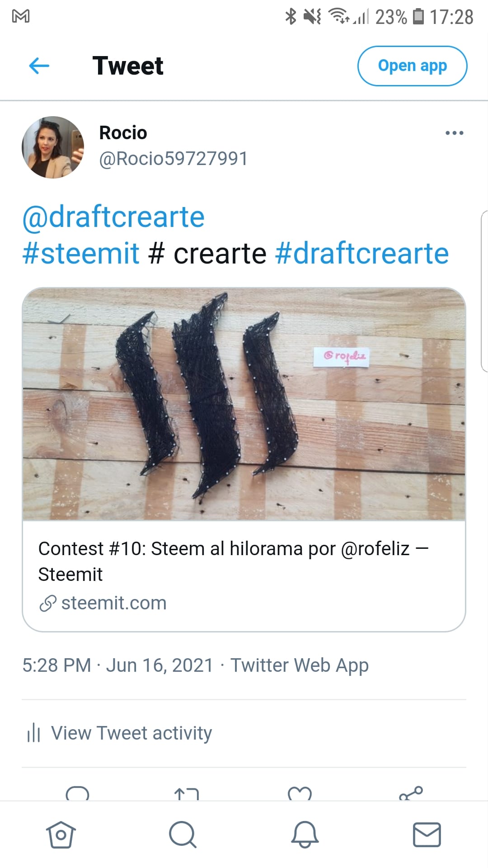
Task: Open the Search tab
Action: pos(183,835)
